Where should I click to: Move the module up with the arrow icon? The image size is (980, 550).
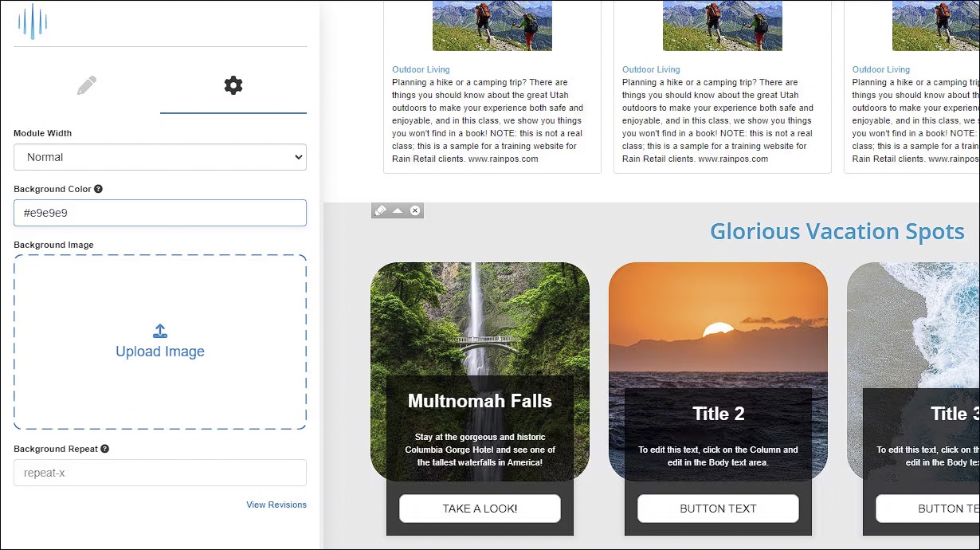(x=398, y=210)
